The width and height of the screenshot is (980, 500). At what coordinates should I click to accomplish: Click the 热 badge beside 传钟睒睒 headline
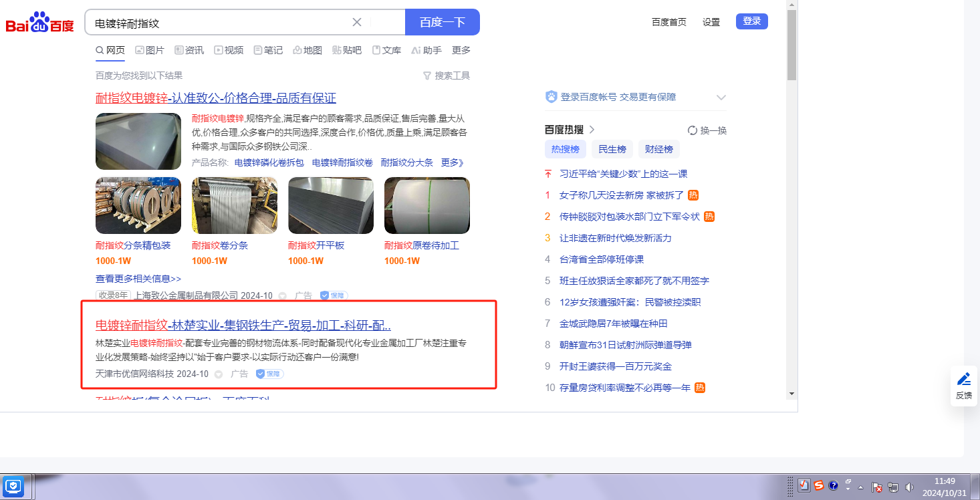coord(709,217)
